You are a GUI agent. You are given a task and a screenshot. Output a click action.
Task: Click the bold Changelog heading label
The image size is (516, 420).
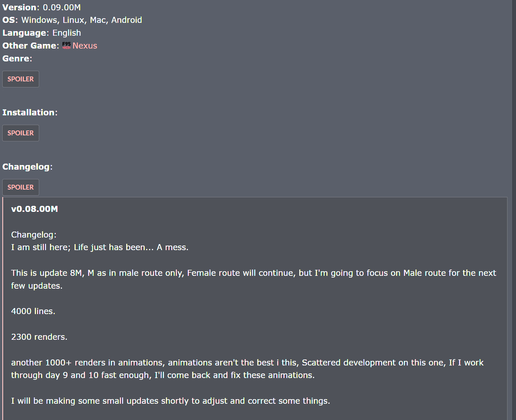26,167
